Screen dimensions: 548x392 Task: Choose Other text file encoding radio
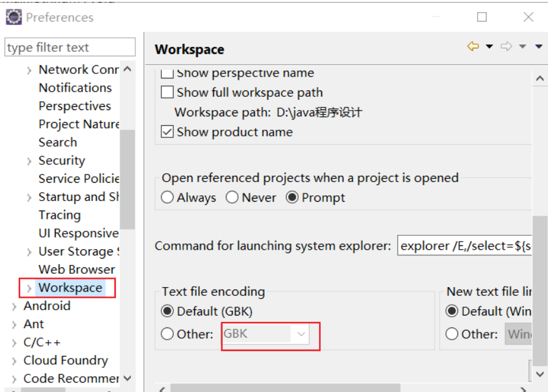[167, 334]
